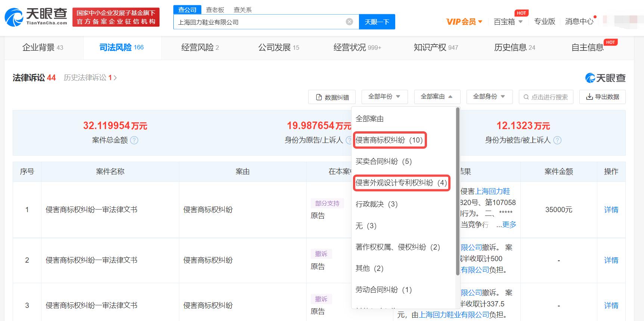Viewport: 644px width, 321px height.
Task: Collapse the 全部案由 dropdown
Action: click(x=437, y=97)
